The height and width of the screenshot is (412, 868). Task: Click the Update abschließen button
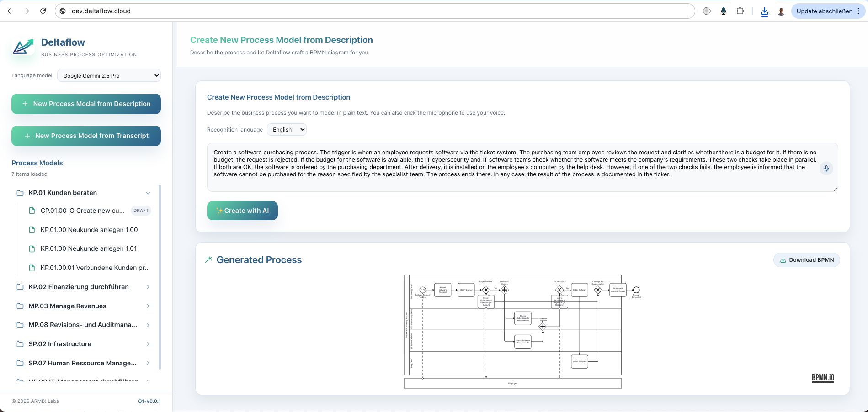coord(824,11)
